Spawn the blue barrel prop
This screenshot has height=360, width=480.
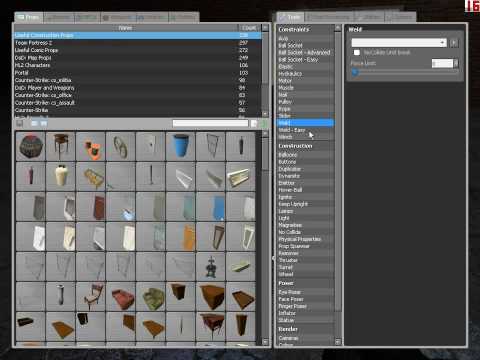181,146
